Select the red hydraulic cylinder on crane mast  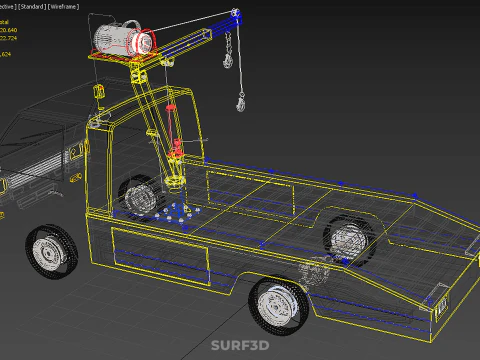pos(173,131)
